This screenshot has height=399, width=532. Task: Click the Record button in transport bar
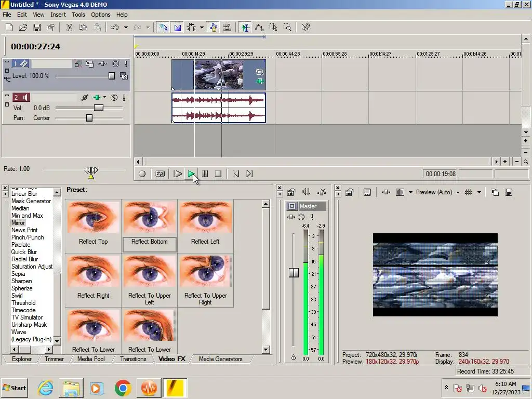coord(142,174)
